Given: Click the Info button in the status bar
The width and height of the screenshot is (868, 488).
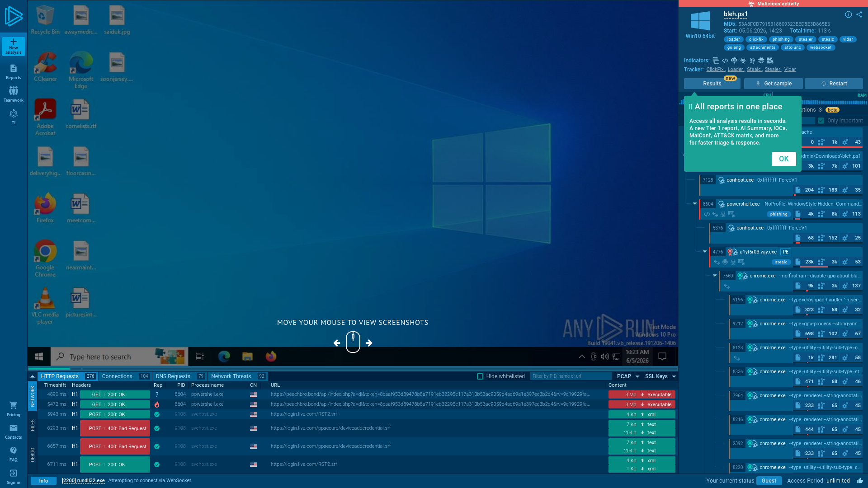Looking at the screenshot, I should coord(43,481).
